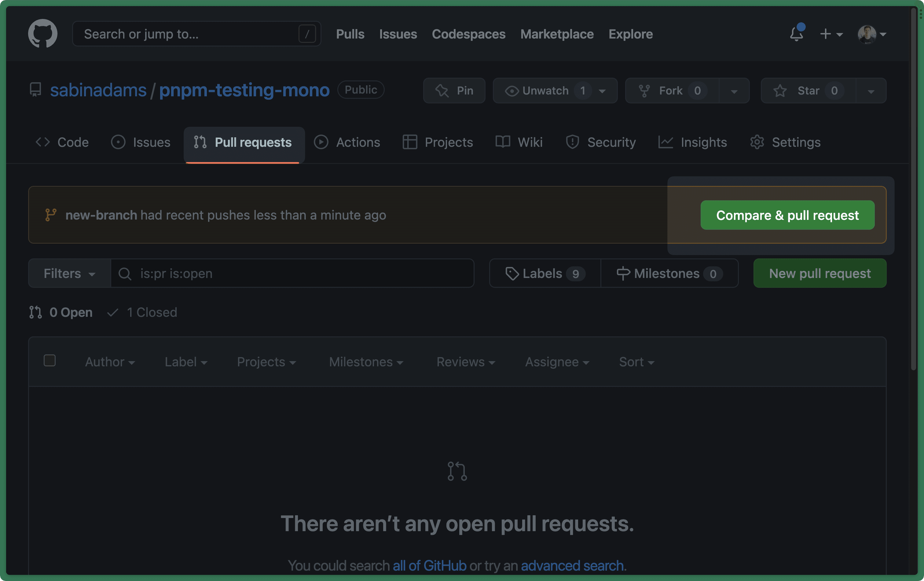Viewport: 924px width, 581px height.
Task: Select the Actions tab icon
Action: coord(321,142)
